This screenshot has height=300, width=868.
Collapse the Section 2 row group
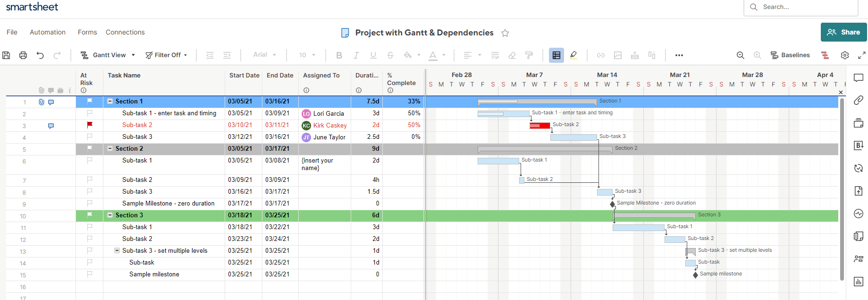coord(110,148)
